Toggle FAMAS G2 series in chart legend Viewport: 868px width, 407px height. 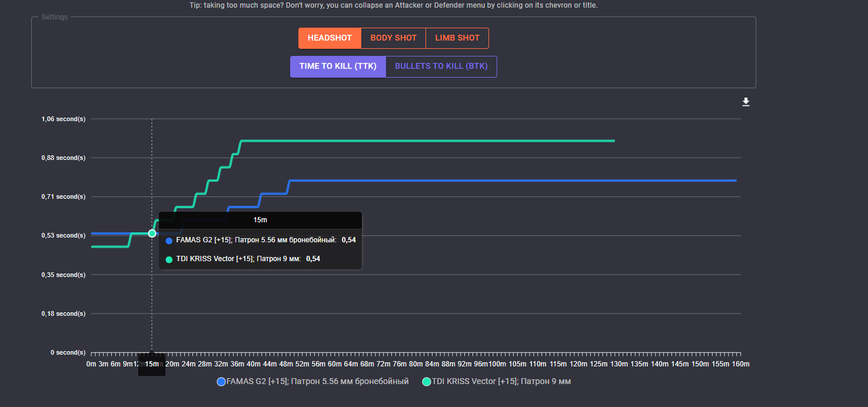312,382
